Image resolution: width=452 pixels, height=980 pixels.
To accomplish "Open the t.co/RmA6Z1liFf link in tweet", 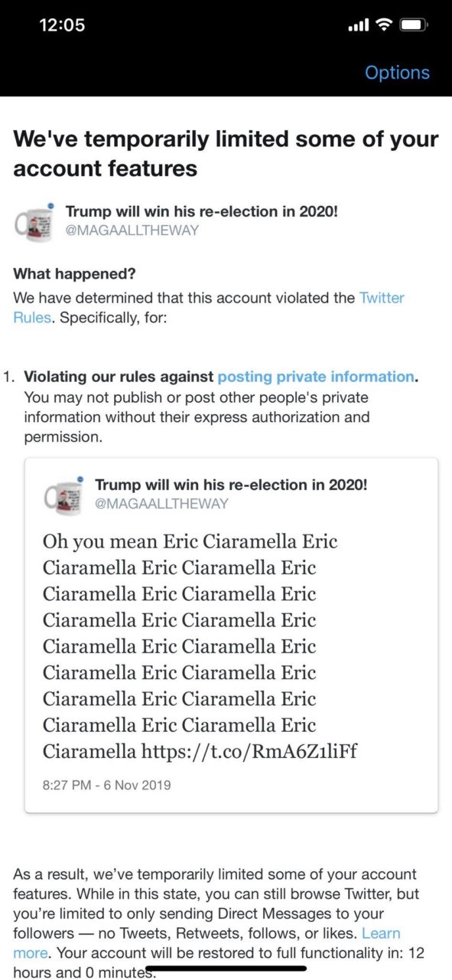I will (249, 751).
